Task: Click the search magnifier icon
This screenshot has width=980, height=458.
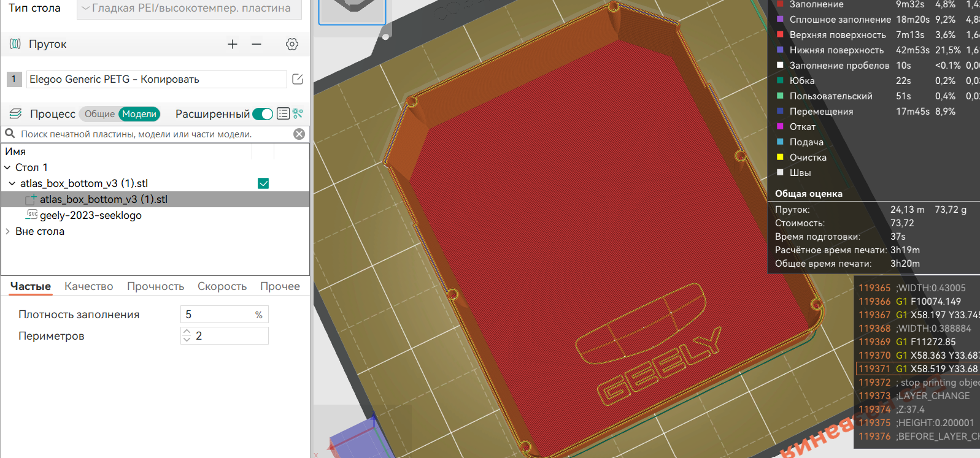Action: click(x=10, y=134)
